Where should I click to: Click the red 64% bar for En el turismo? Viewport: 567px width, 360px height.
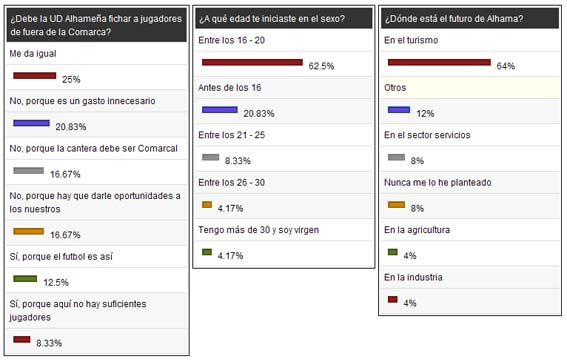point(439,62)
